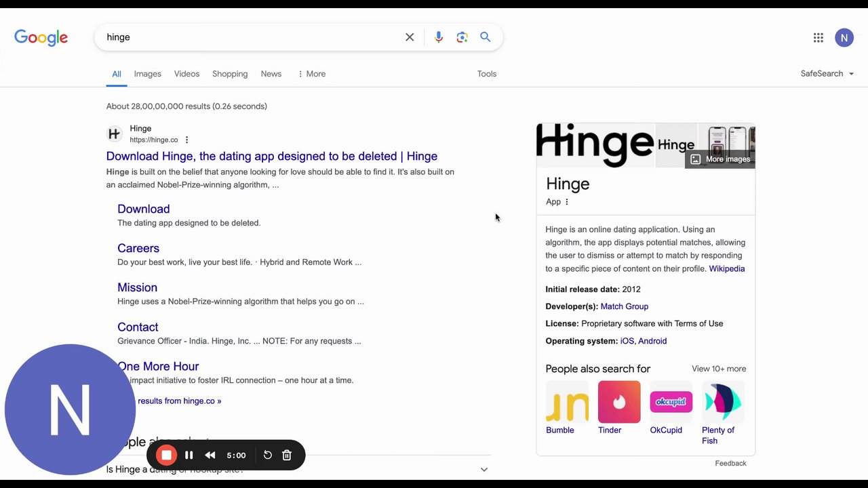Click the People also search for heading
The height and width of the screenshot is (488, 868).
(x=598, y=369)
